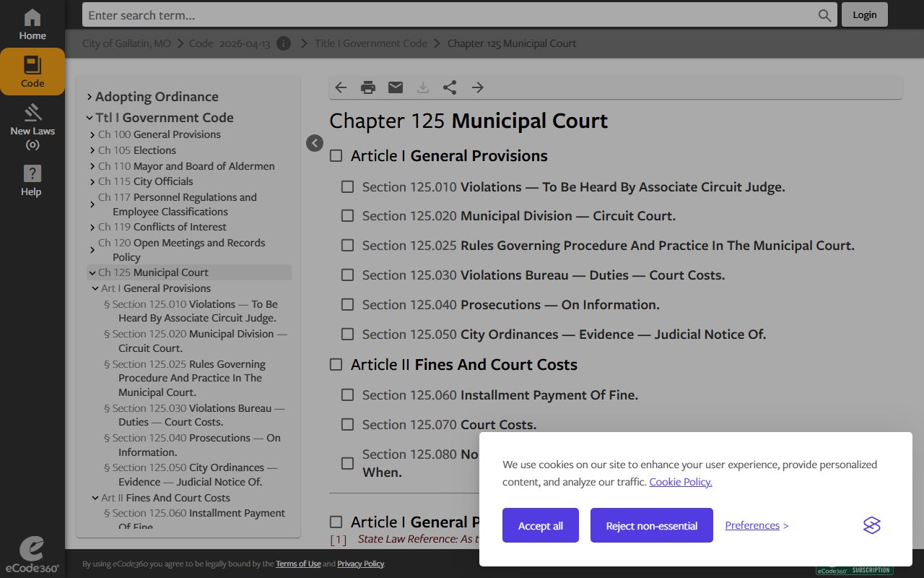Check Section 125.025 Rules Governing Procedure checkbox
The height and width of the screenshot is (578, 924).
347,245
